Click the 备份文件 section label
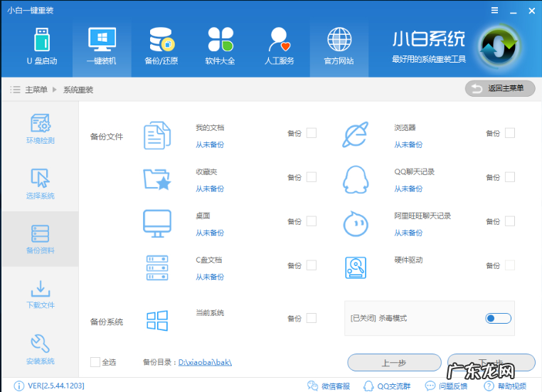542x392 pixels. point(107,137)
